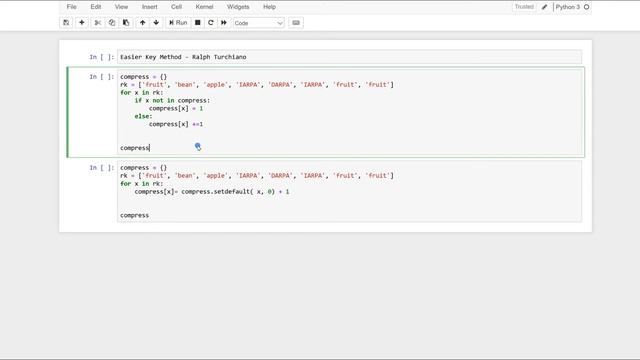Viewport: 640px width, 360px height.
Task: Click 'if x not in compress:' line
Action: point(172,100)
